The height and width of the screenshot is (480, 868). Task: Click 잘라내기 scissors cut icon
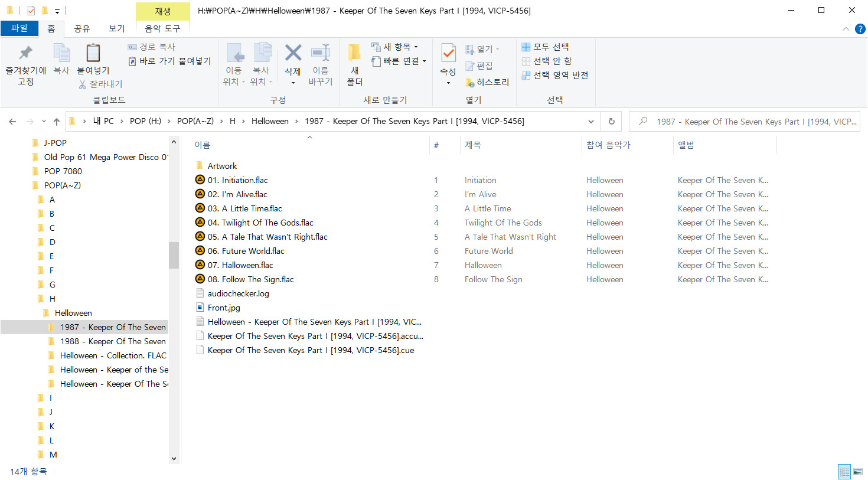[x=83, y=84]
